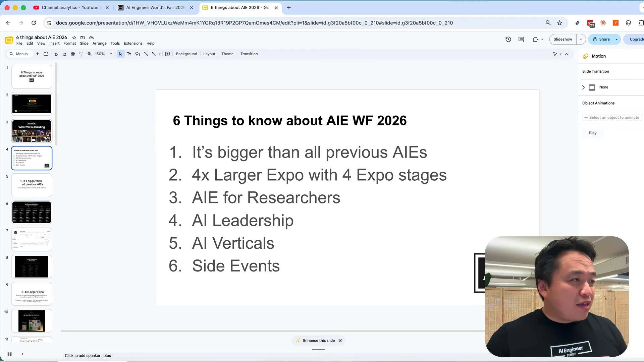Viewport: 644px width, 362px height.
Task: Open the Extensions menu
Action: pyautogui.click(x=133, y=44)
